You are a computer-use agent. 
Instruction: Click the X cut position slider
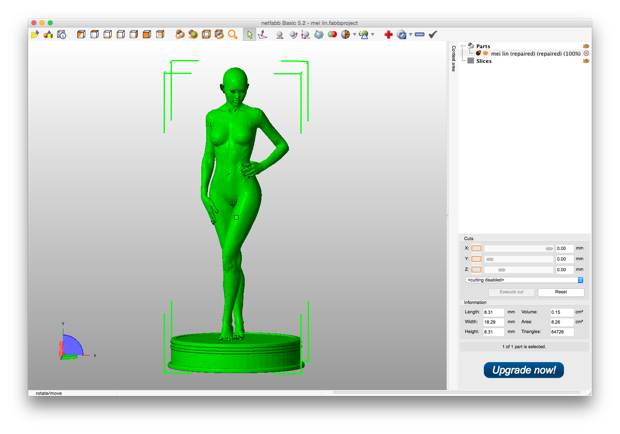click(x=519, y=248)
